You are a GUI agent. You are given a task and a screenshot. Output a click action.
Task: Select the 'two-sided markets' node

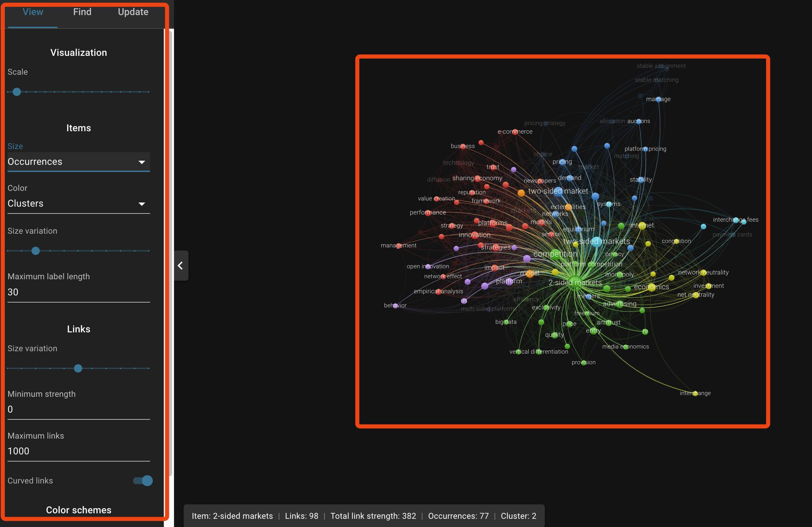click(596, 242)
